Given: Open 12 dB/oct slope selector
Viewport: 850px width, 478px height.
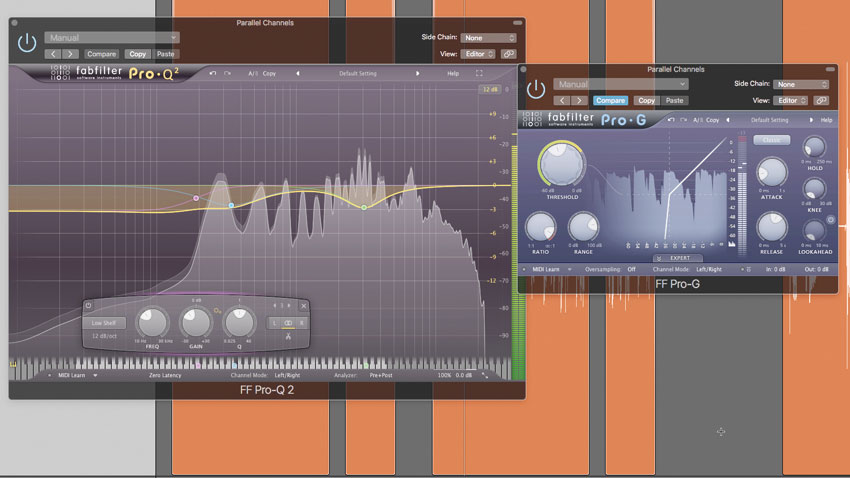Looking at the screenshot, I should [104, 336].
